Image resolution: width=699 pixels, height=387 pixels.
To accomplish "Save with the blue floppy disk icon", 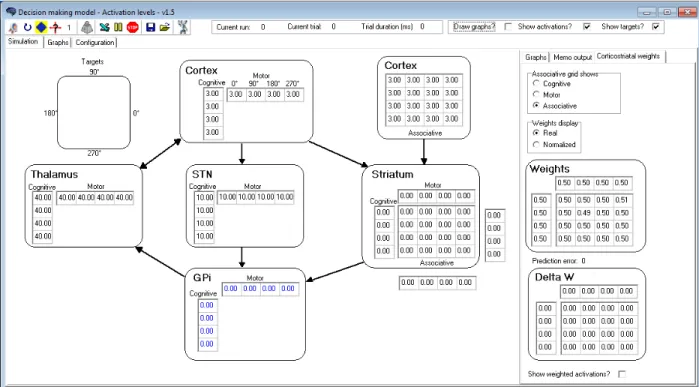I will coord(150,28).
